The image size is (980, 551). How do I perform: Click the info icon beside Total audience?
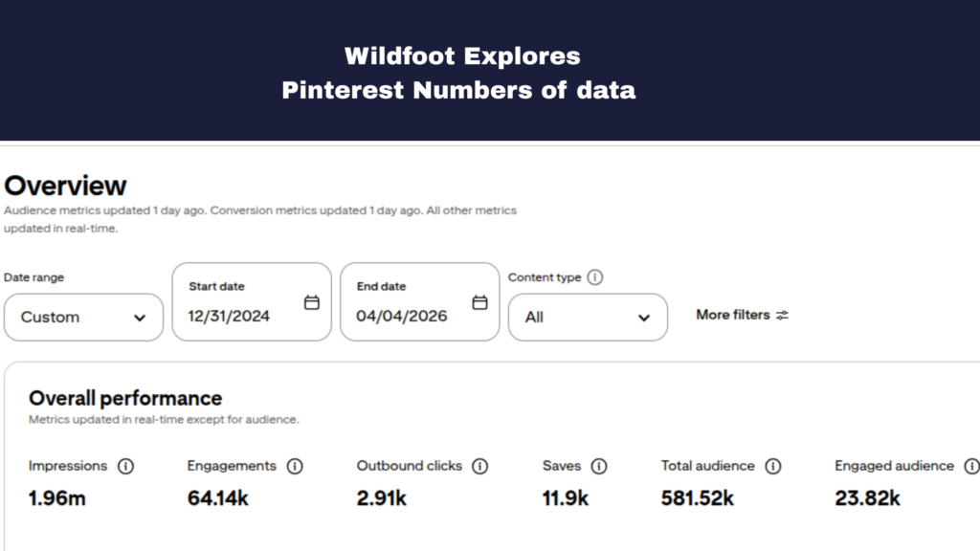[773, 467]
